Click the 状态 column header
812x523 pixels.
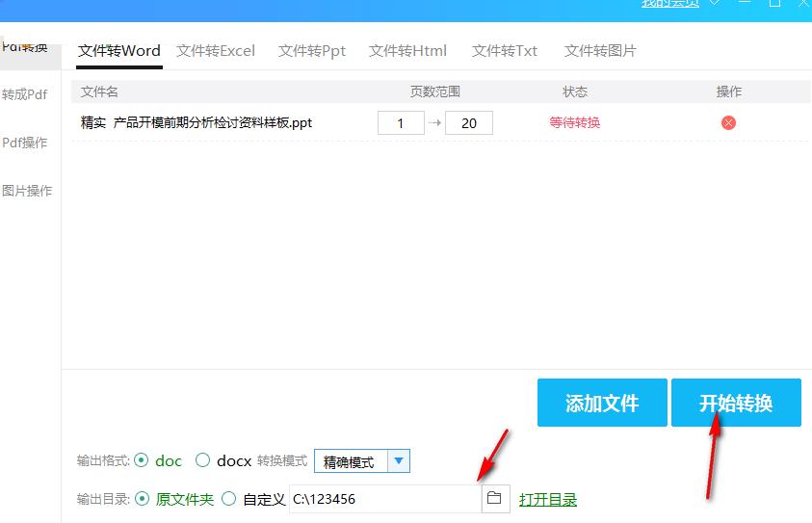pyautogui.click(x=575, y=92)
